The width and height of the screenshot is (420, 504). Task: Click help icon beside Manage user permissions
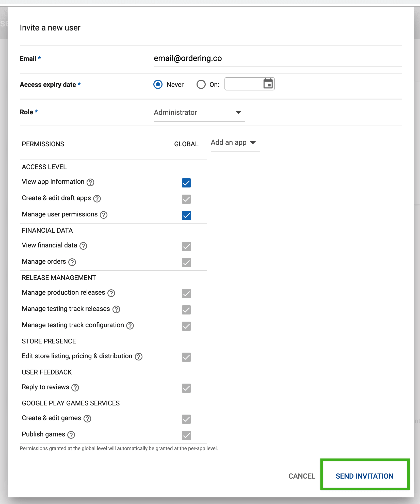point(104,215)
